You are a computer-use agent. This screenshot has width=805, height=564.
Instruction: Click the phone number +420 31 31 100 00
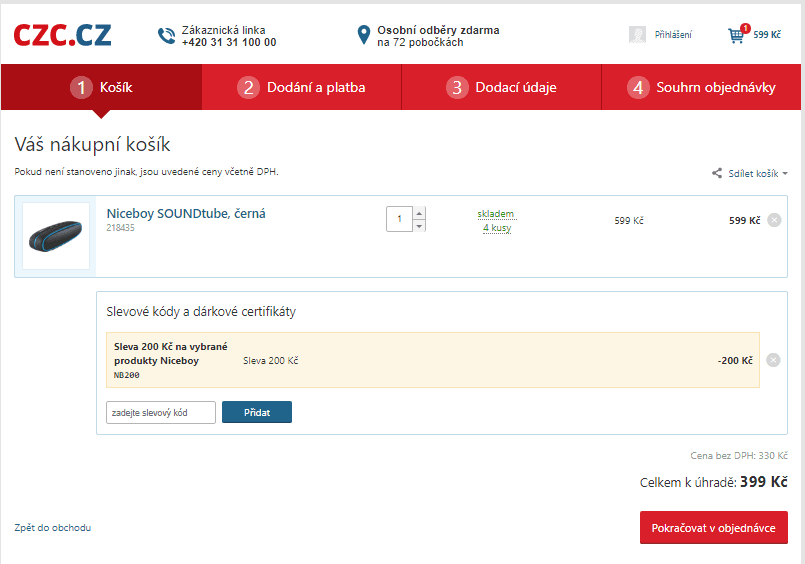point(229,43)
